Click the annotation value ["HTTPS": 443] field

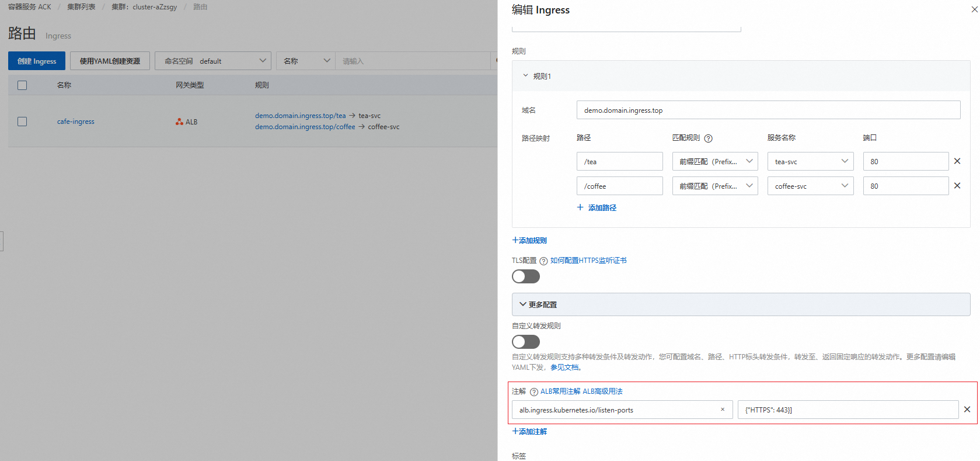click(848, 410)
